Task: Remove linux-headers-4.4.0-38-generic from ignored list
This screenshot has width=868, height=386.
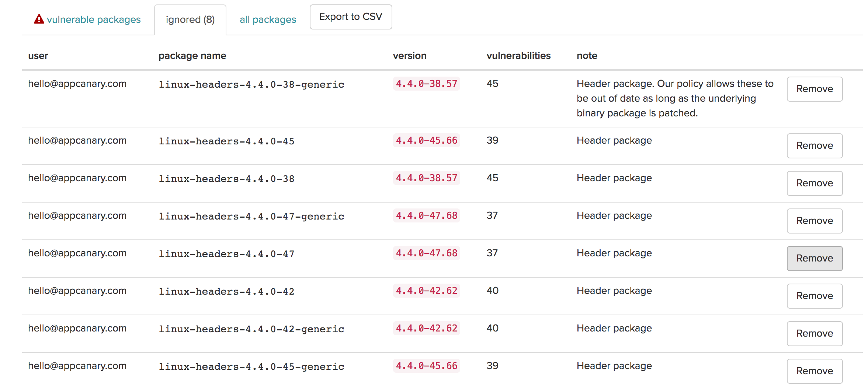Action: 815,89
